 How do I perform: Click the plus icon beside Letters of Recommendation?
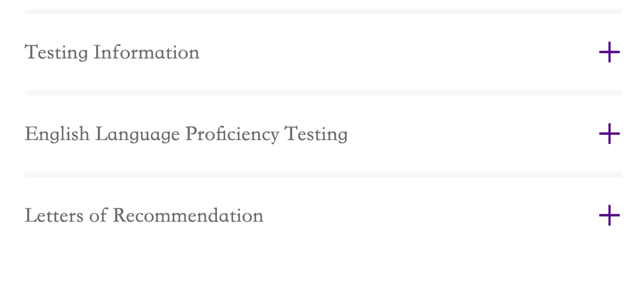[609, 216]
